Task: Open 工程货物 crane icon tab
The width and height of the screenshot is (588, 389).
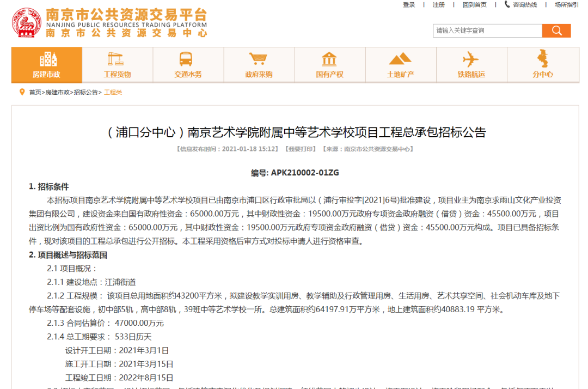Action: [x=117, y=65]
